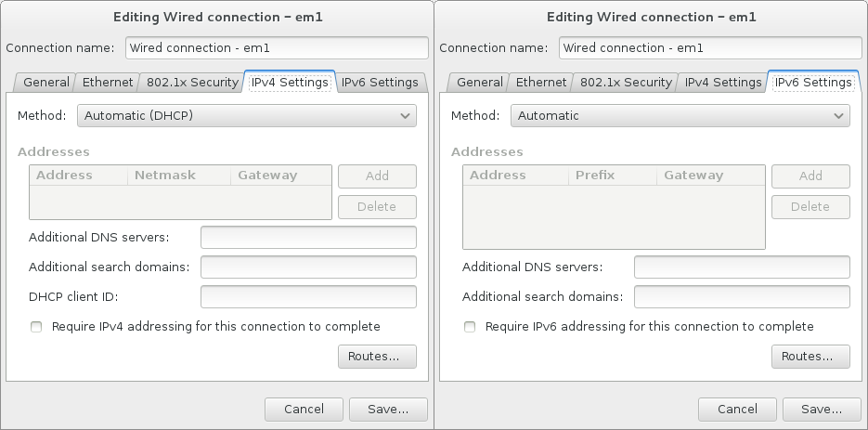868x430 pixels.
Task: Switch to General tab in left dialog
Action: [45, 83]
